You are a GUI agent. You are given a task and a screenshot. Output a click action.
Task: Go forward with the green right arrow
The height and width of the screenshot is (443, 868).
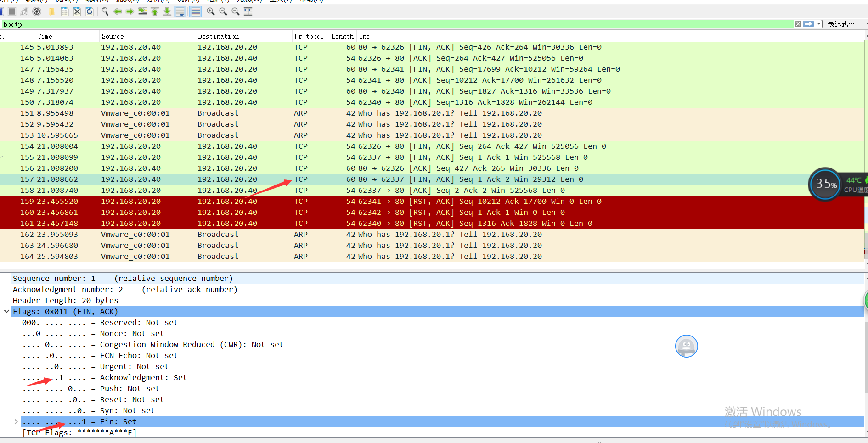coord(130,11)
